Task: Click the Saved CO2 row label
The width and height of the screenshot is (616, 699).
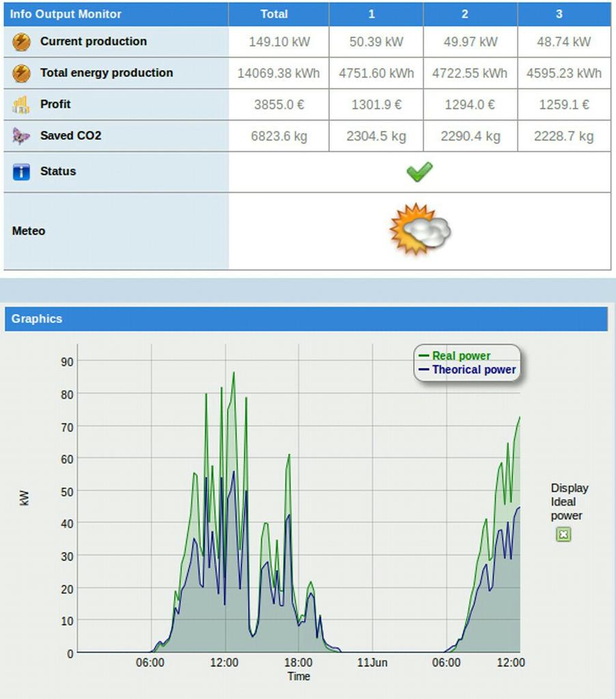Action: [70, 136]
